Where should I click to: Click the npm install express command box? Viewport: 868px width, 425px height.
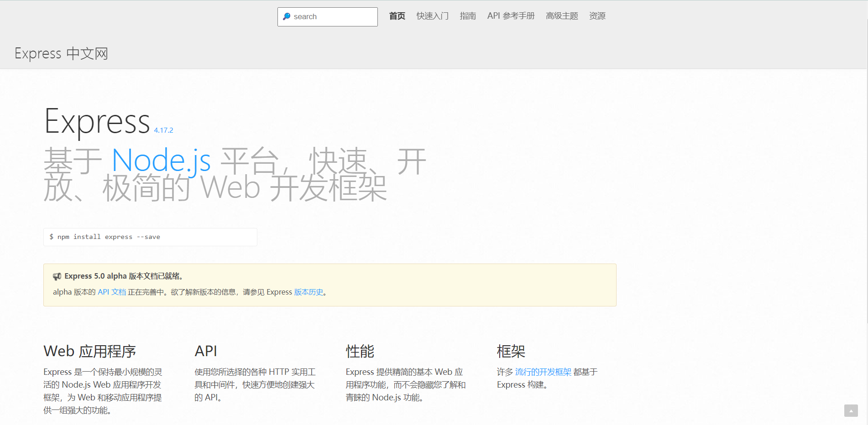[x=150, y=237]
